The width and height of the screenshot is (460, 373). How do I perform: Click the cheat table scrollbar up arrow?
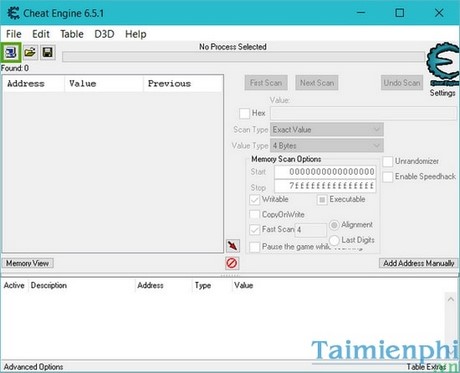tap(451, 299)
